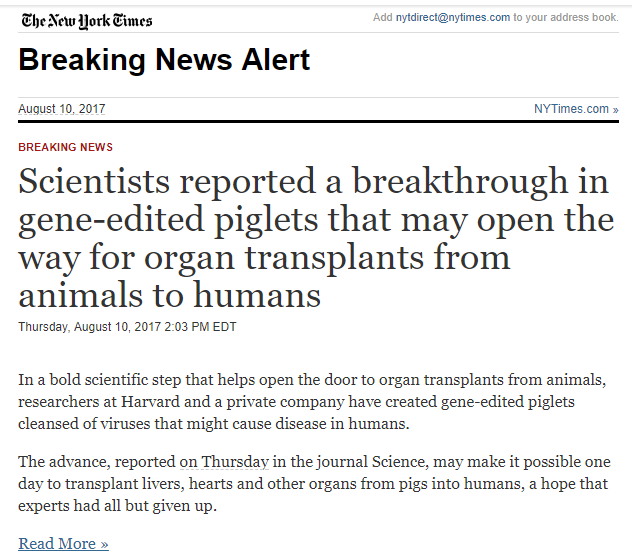Viewport: 632px width, 558px height.
Task: Click the word Science in second paragraph
Action: (x=400, y=462)
